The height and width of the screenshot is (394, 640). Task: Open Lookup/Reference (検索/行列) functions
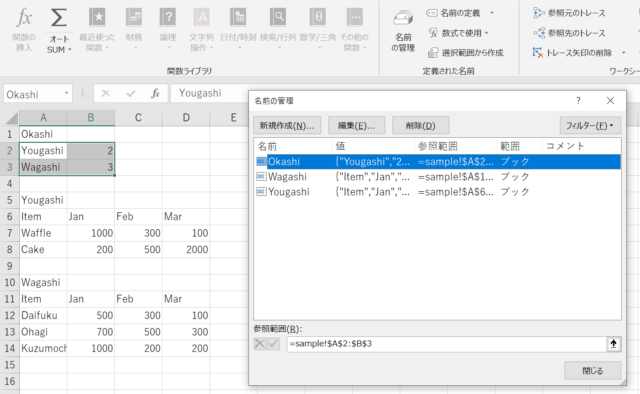(x=278, y=30)
